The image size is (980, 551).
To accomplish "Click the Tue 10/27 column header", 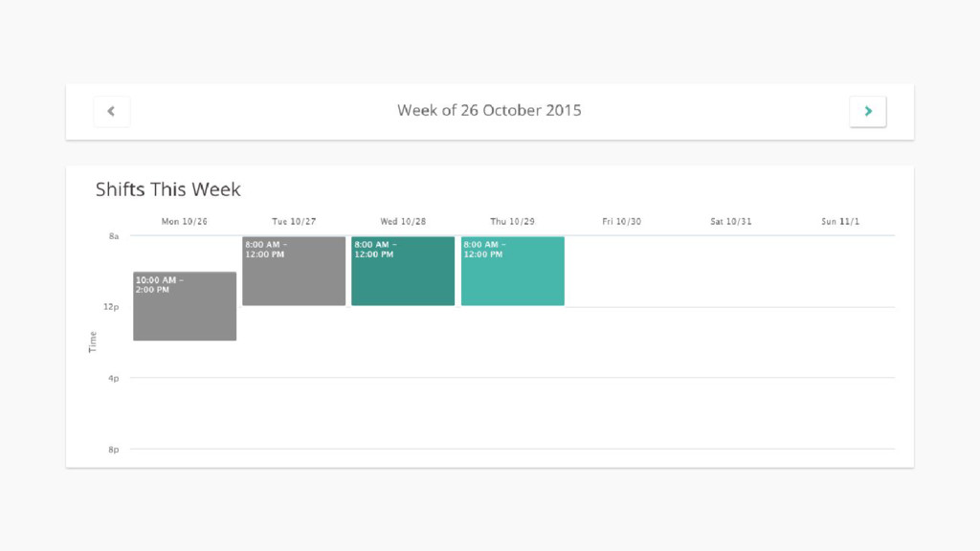I will click(x=294, y=222).
